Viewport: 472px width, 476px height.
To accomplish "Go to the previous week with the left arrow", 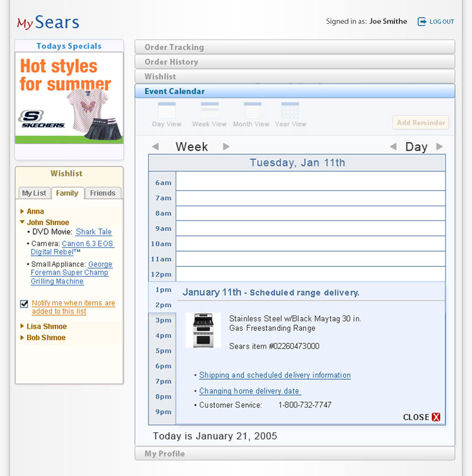I will pyautogui.click(x=156, y=146).
